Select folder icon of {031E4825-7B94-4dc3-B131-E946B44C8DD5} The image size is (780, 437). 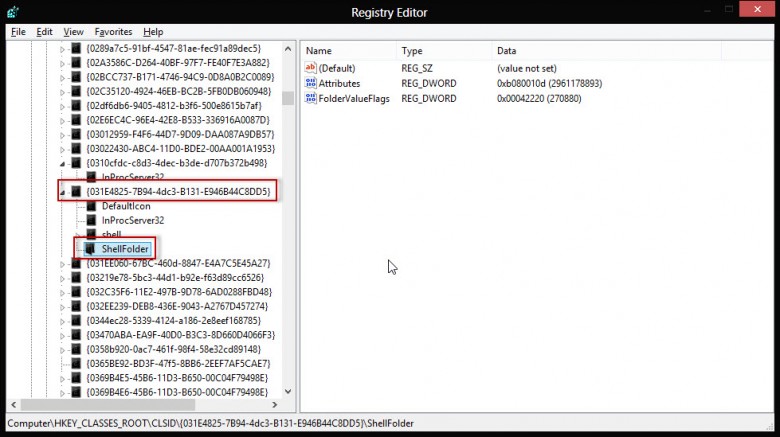pos(76,192)
